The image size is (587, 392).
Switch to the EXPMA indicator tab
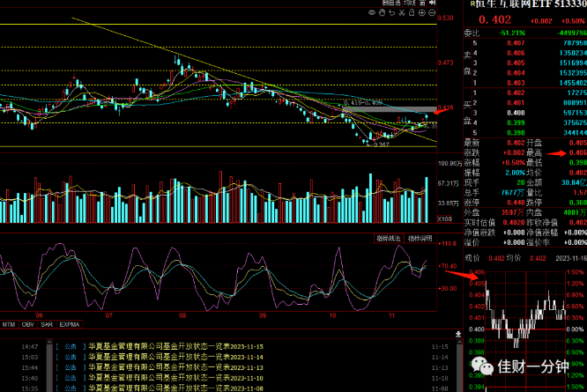click(70, 324)
